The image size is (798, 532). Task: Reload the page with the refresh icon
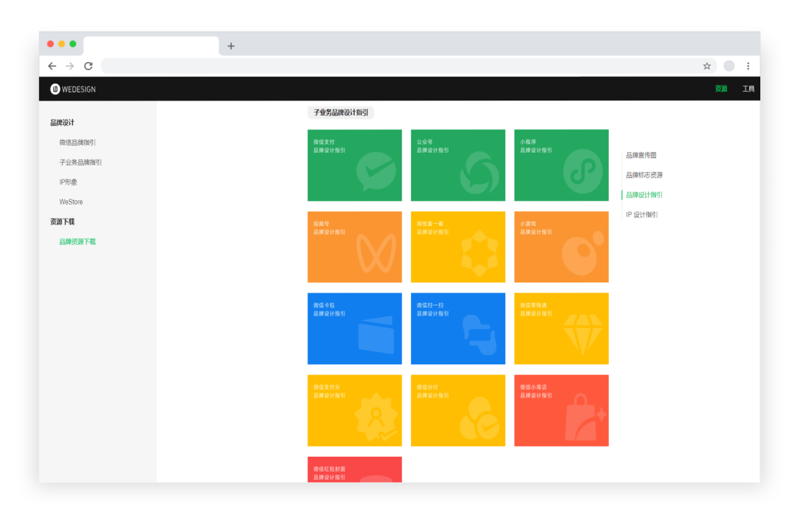pyautogui.click(x=88, y=66)
